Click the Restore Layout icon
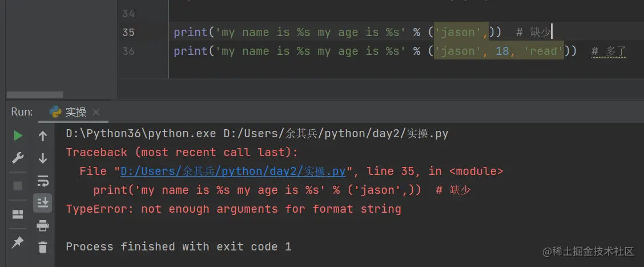This screenshot has width=644, height=267. [18, 214]
